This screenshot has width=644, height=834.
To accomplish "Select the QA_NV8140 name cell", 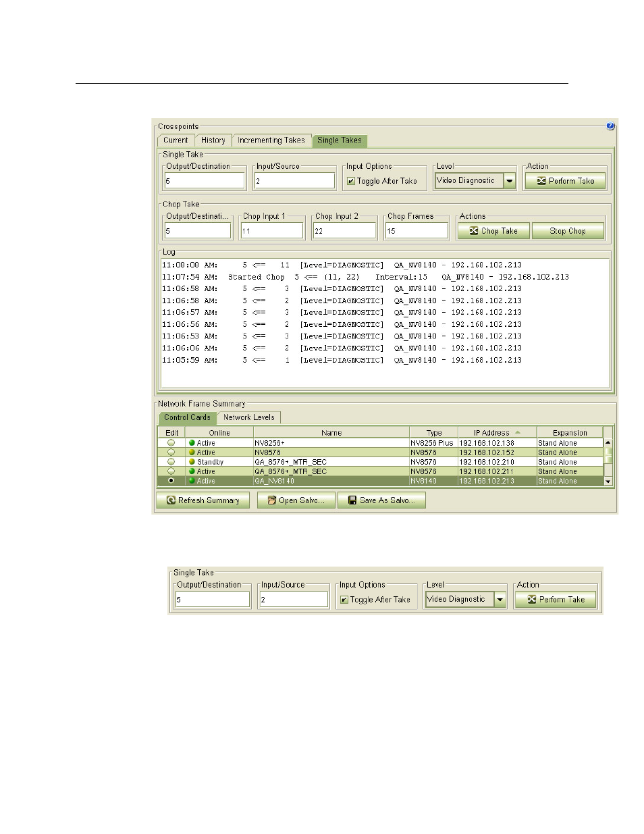I will point(331,481).
